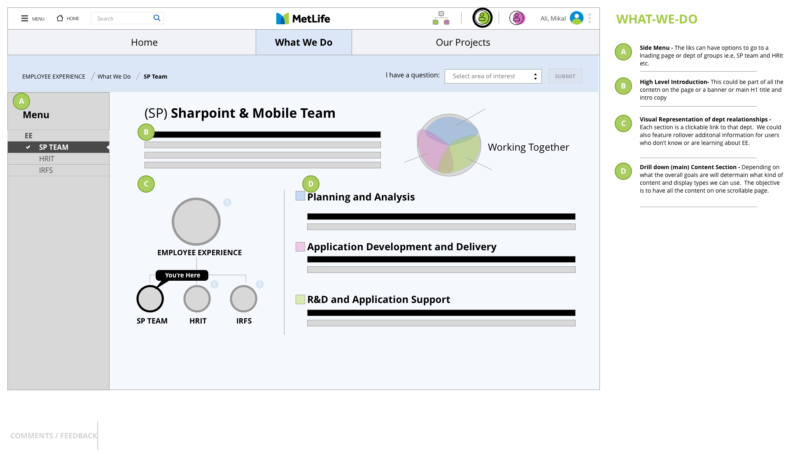800x475 pixels.
Task: Click the pink segment of pie chart
Action: [431, 152]
